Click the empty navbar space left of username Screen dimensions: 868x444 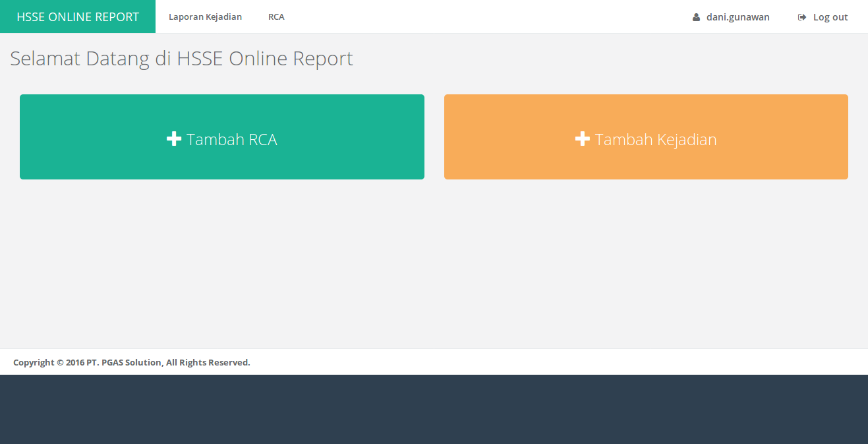(488, 17)
